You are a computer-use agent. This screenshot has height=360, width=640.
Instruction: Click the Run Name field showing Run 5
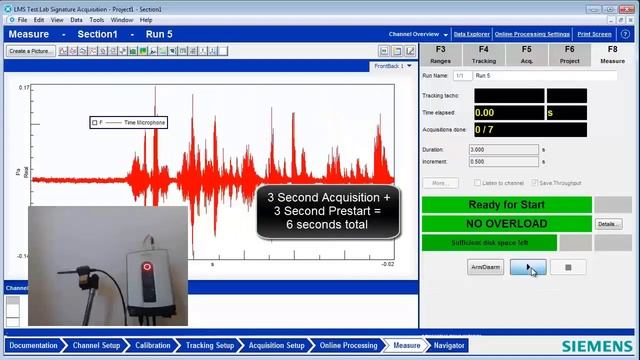click(x=545, y=76)
